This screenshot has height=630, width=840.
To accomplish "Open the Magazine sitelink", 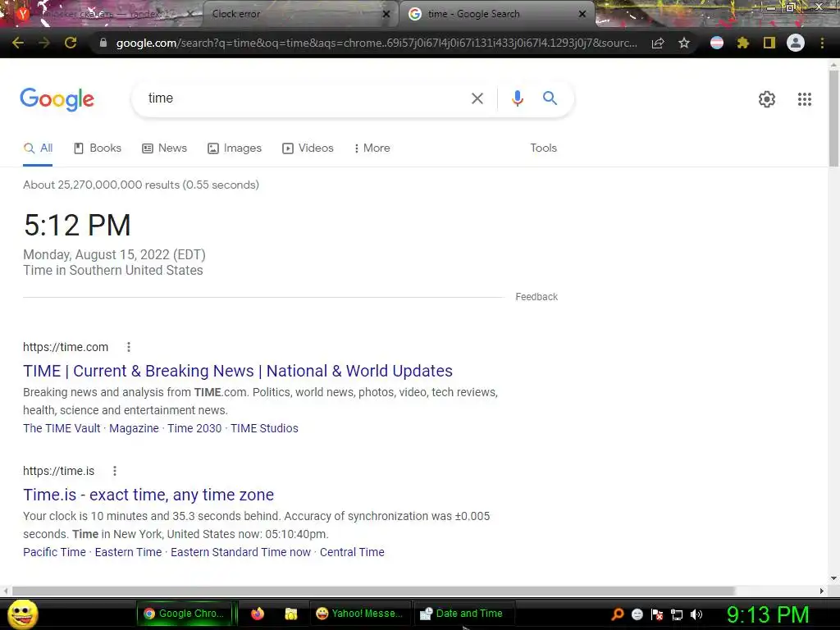I will (134, 428).
